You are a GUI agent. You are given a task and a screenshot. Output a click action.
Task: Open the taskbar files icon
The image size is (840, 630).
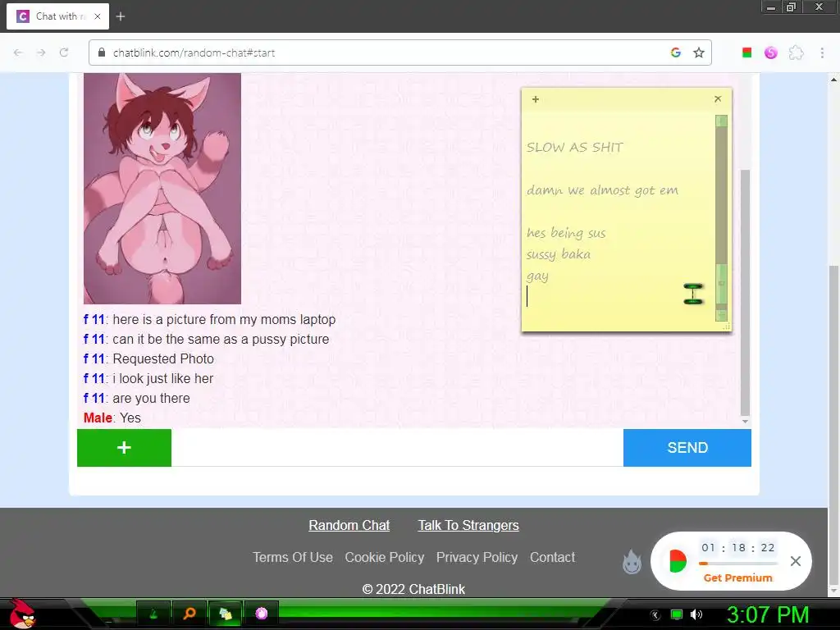(x=226, y=614)
